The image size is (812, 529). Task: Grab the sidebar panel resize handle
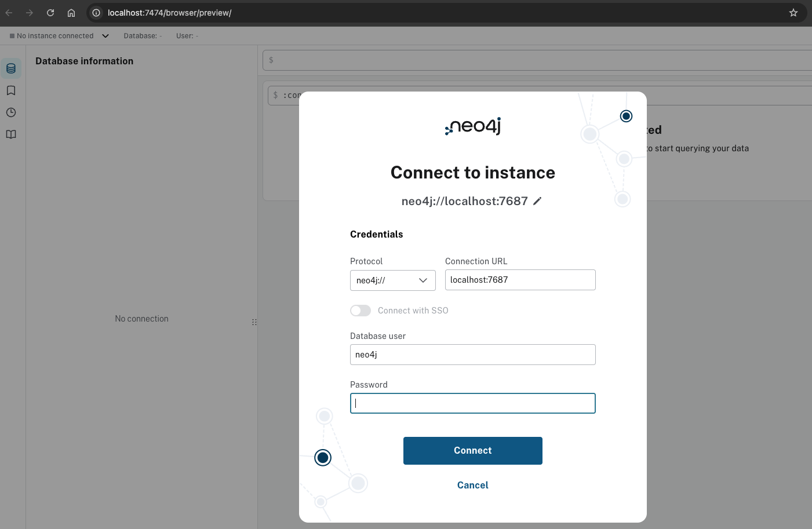tap(254, 322)
